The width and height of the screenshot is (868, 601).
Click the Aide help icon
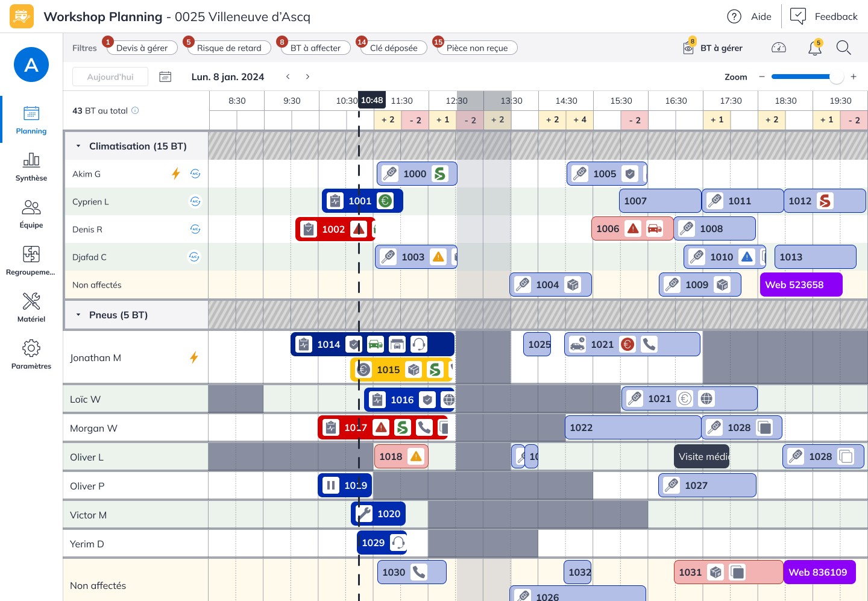pos(734,16)
